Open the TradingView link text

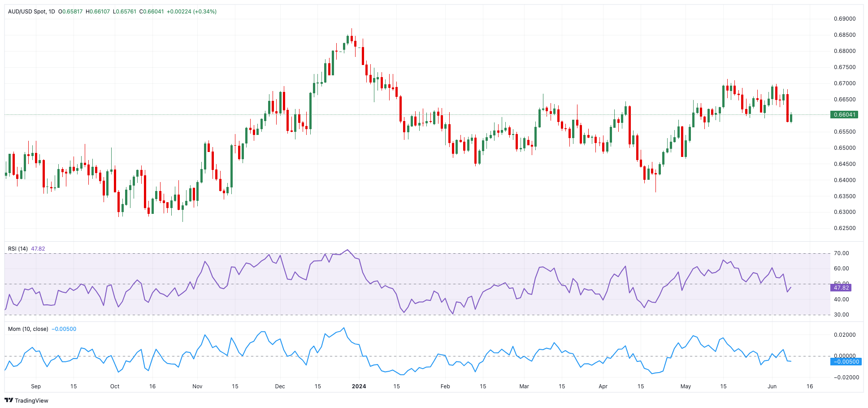point(31,400)
